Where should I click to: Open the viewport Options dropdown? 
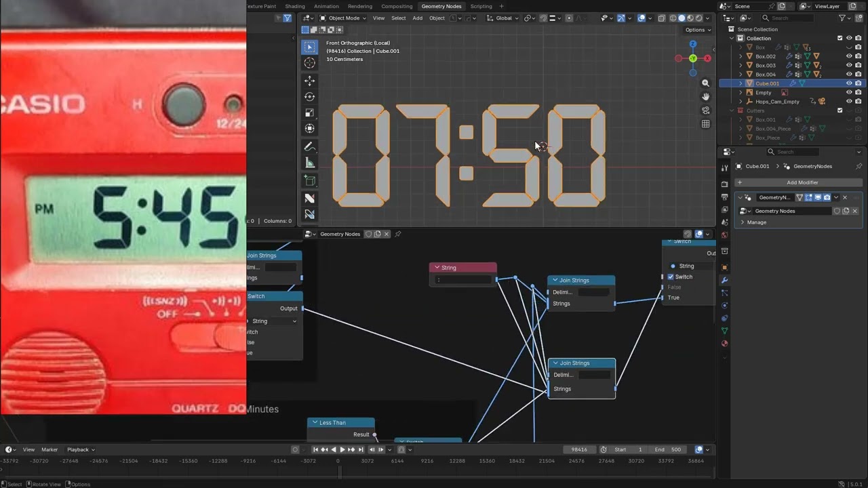[x=698, y=30]
